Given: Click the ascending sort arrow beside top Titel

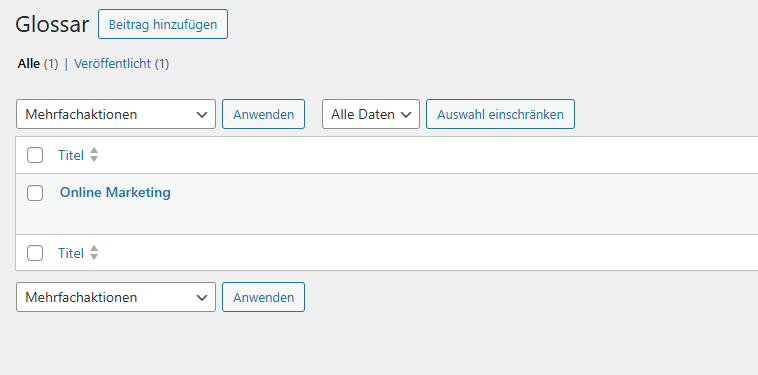Looking at the screenshot, I should tap(94, 151).
